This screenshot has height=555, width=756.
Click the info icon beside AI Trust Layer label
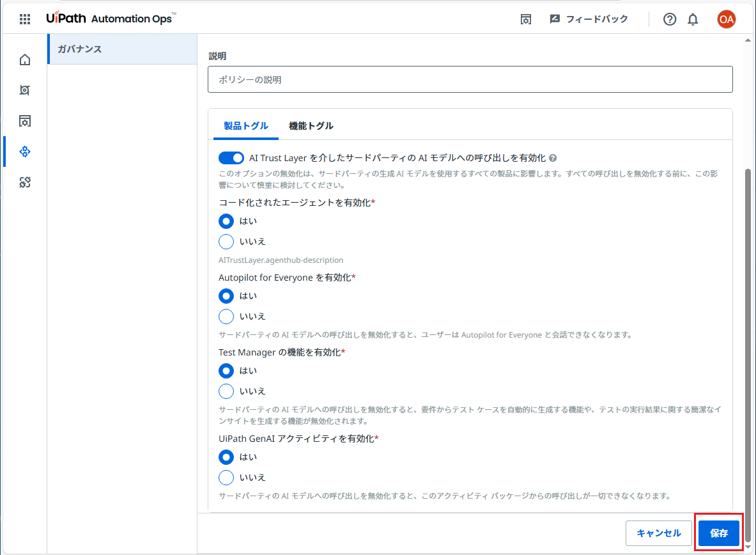[x=553, y=158]
